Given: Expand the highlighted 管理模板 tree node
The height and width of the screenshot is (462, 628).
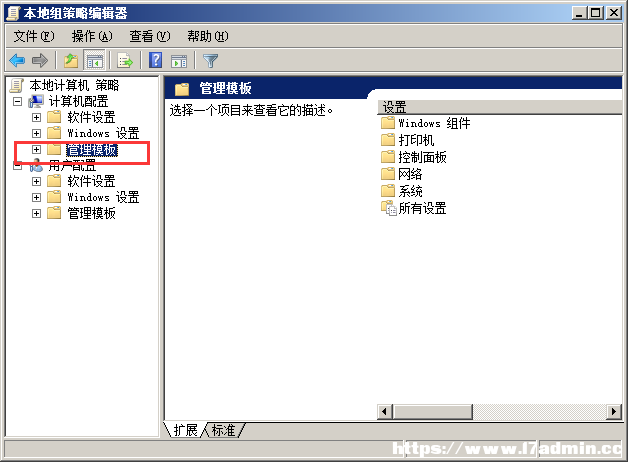Looking at the screenshot, I should (x=36, y=149).
